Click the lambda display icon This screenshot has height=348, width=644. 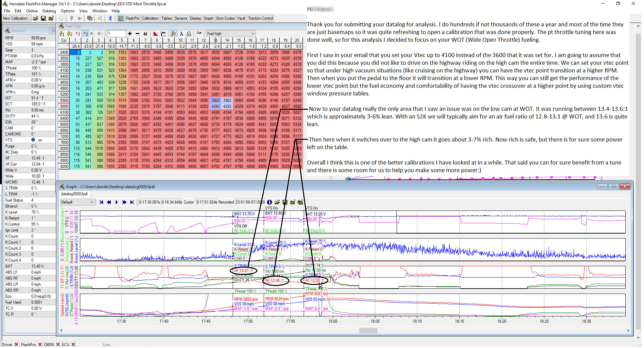[x=181, y=34]
